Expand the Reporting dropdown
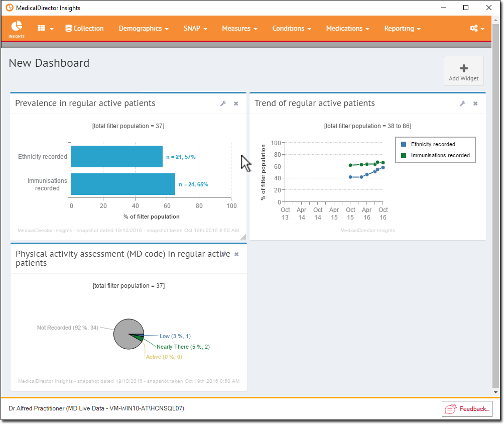Image resolution: width=504 pixels, height=424 pixels. click(402, 29)
